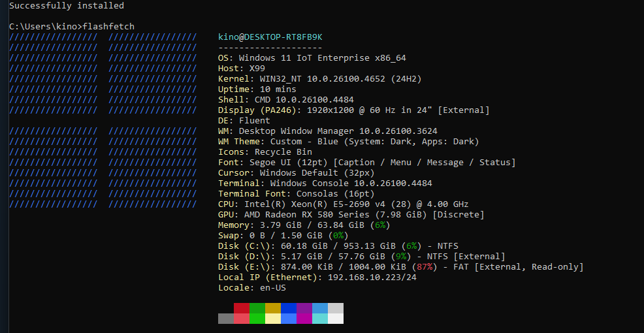Screen dimensions: 644x333
Task: Click the CPU: Intel Xeon E5-2690 line
Action: coord(344,204)
